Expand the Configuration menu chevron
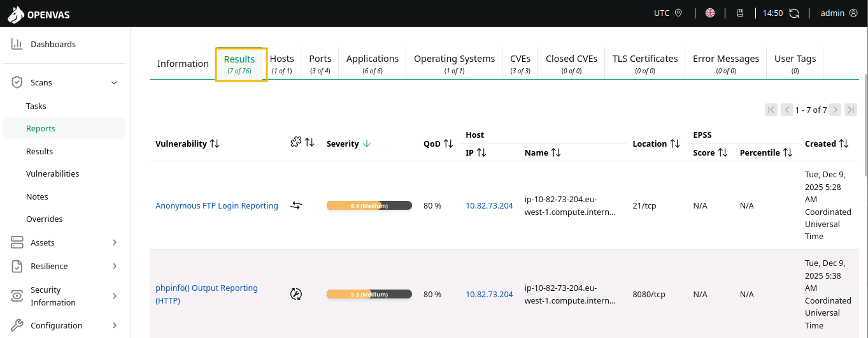The image size is (868, 338). pyautogui.click(x=115, y=325)
